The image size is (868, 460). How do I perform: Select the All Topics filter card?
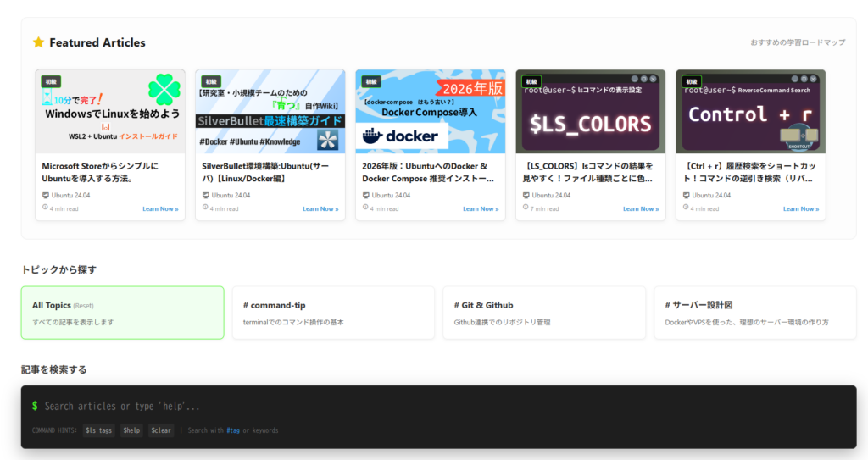[x=122, y=313]
